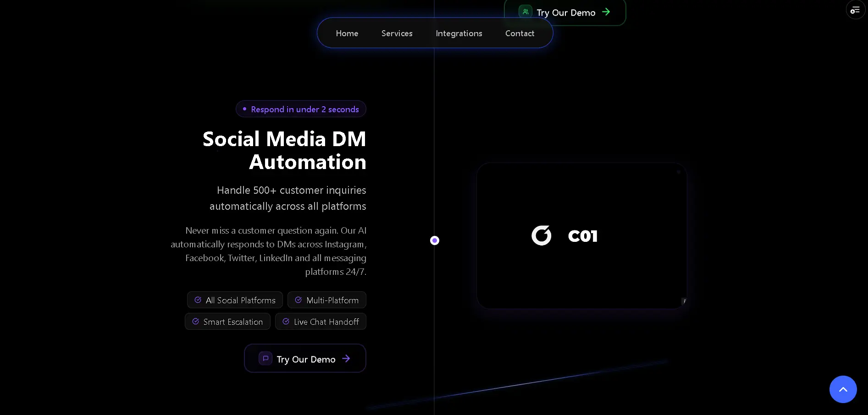The height and width of the screenshot is (415, 868).
Task: Toggle the Live Chat Handoff chip
Action: coord(321,321)
